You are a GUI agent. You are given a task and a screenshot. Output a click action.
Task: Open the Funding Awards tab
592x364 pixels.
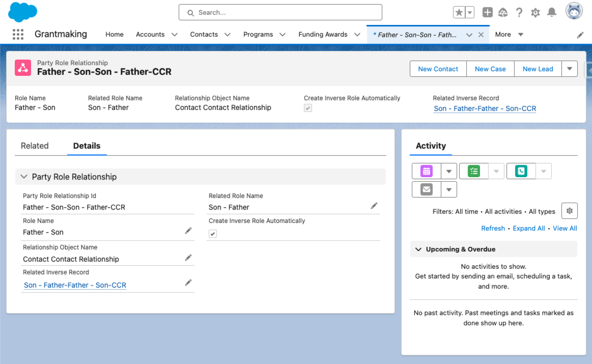[323, 35]
